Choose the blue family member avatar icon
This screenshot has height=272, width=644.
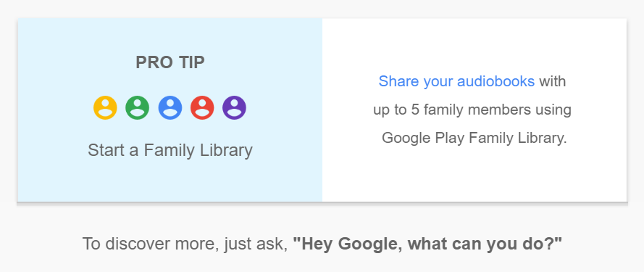tap(170, 108)
